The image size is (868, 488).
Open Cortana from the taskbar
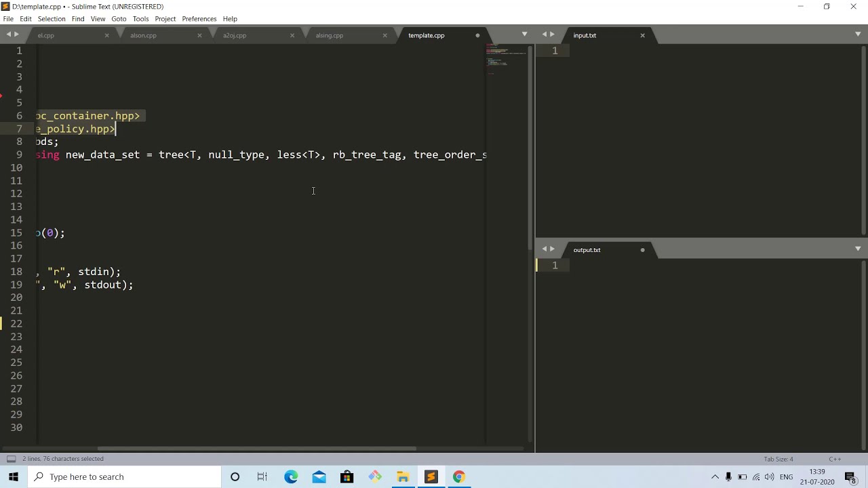click(235, 476)
